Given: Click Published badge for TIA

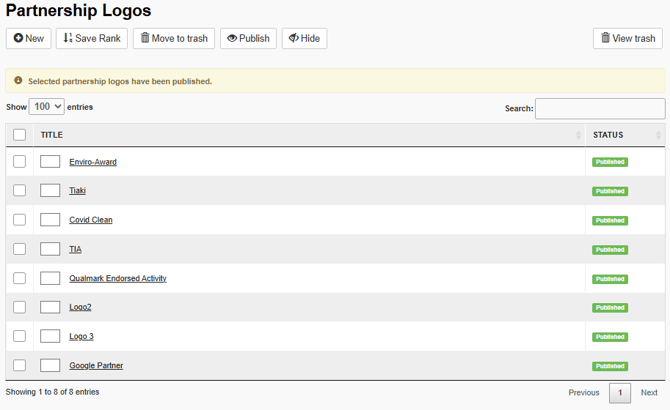Looking at the screenshot, I should tap(610, 250).
